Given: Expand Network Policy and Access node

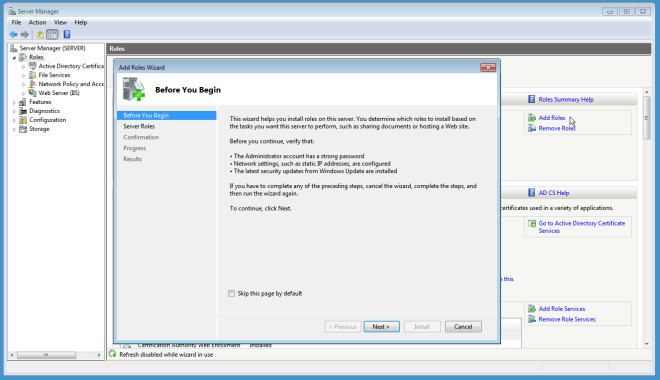Looking at the screenshot, I should click(24, 84).
